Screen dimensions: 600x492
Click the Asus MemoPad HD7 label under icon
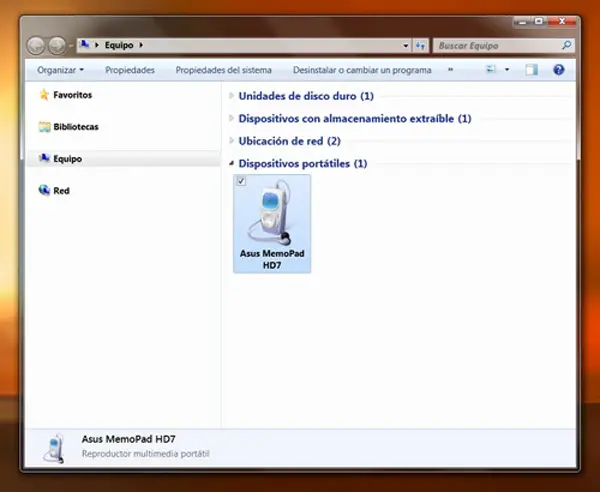pyautogui.click(x=272, y=259)
